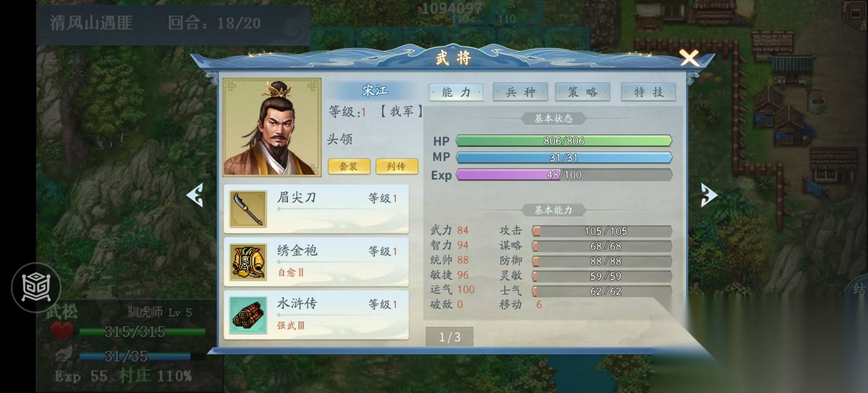Open the 特技 tab
This screenshot has height=393, width=868.
click(x=648, y=92)
